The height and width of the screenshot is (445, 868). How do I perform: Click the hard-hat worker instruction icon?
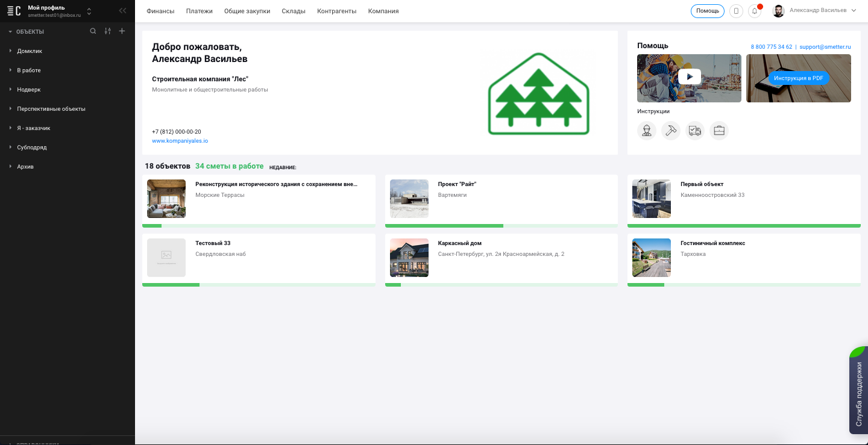click(x=647, y=131)
